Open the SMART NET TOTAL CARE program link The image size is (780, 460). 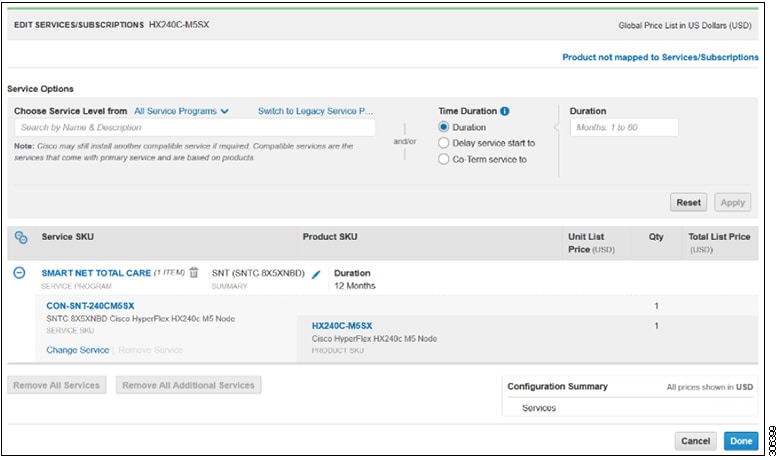tap(96, 273)
